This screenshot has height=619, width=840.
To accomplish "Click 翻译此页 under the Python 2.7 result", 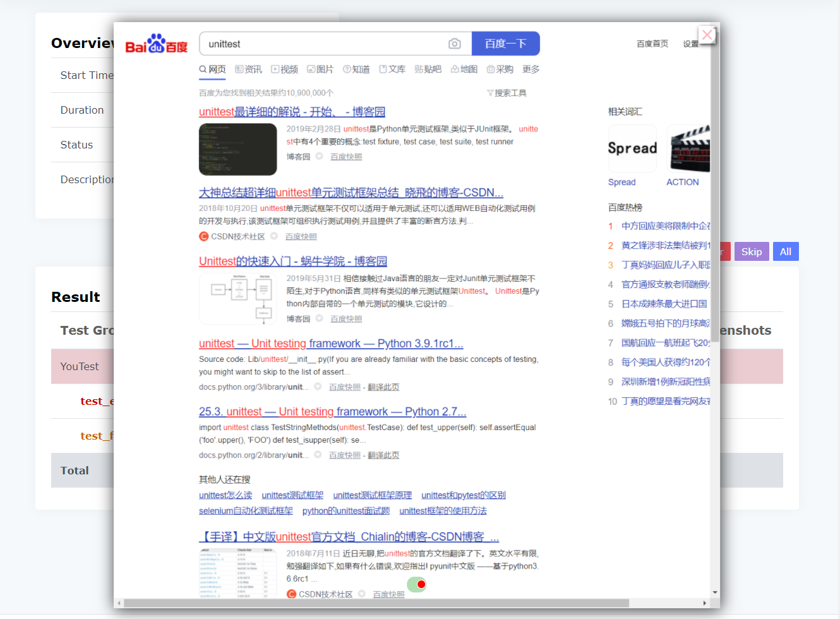I will [383, 455].
